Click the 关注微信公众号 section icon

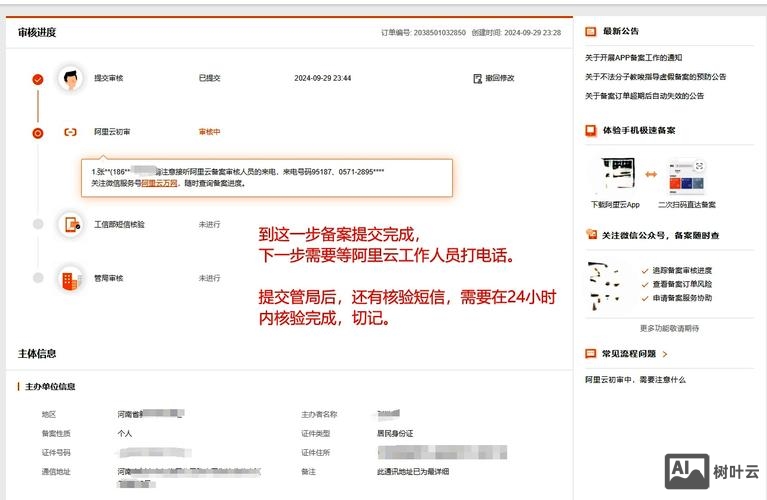tap(591, 234)
